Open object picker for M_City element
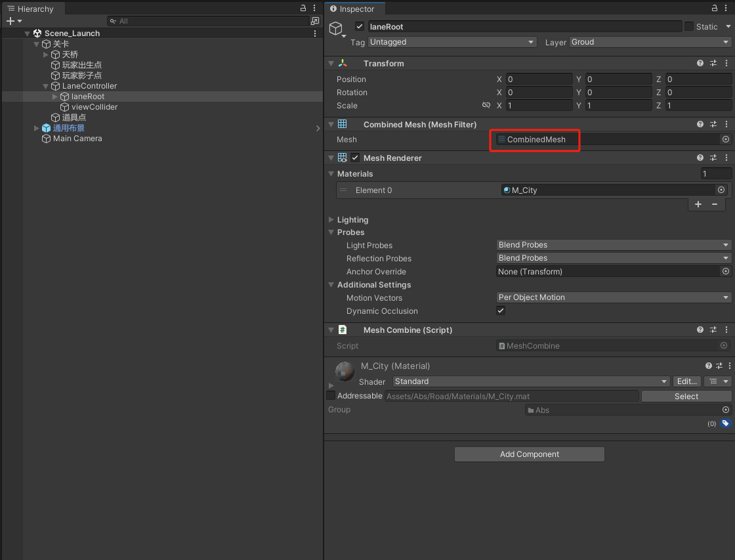The image size is (735, 560). point(721,190)
